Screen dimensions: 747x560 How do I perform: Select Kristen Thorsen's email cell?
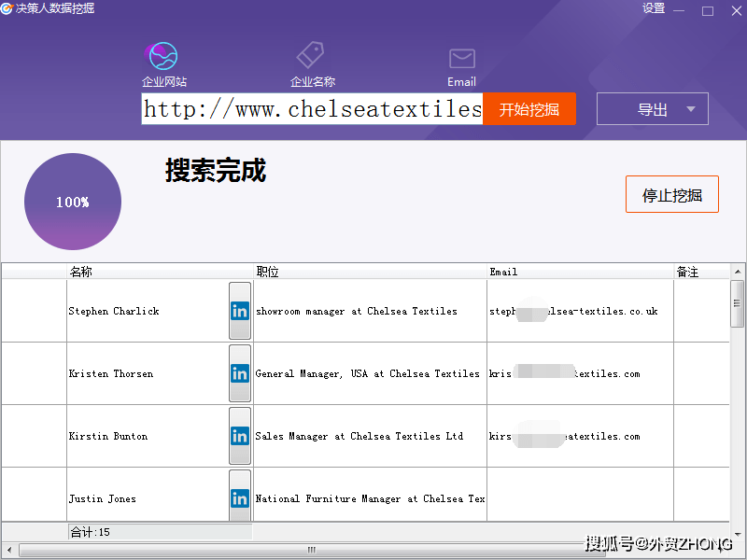(x=580, y=374)
